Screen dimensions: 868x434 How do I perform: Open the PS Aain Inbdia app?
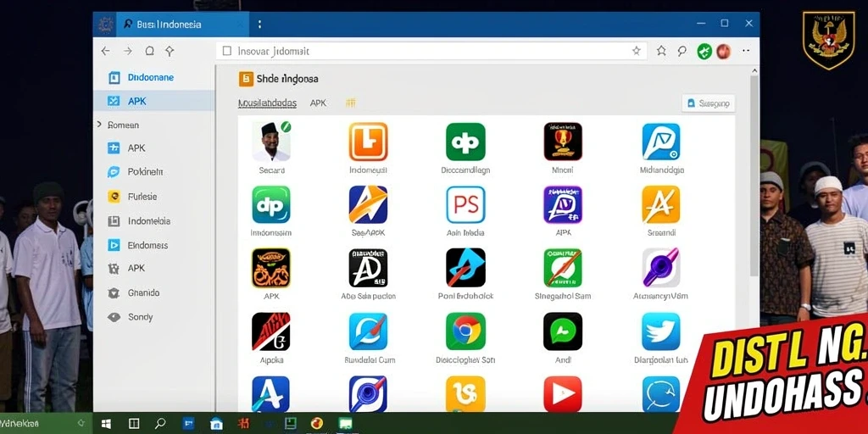[x=465, y=205]
